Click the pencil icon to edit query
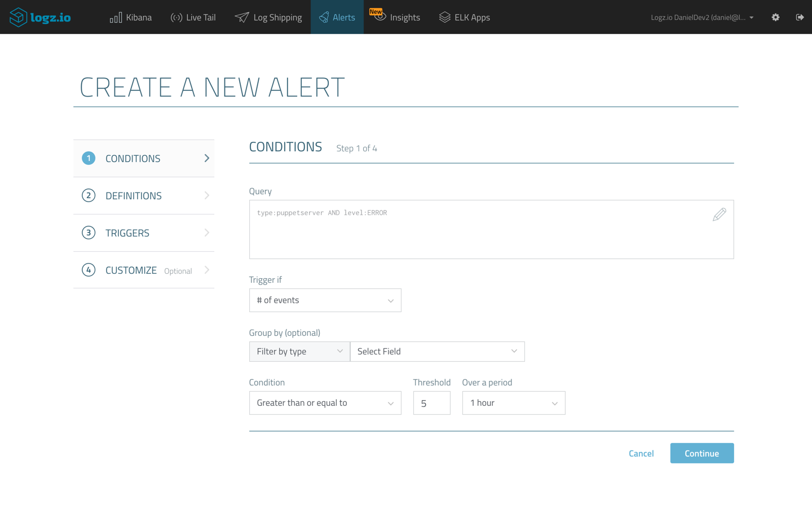 719,214
